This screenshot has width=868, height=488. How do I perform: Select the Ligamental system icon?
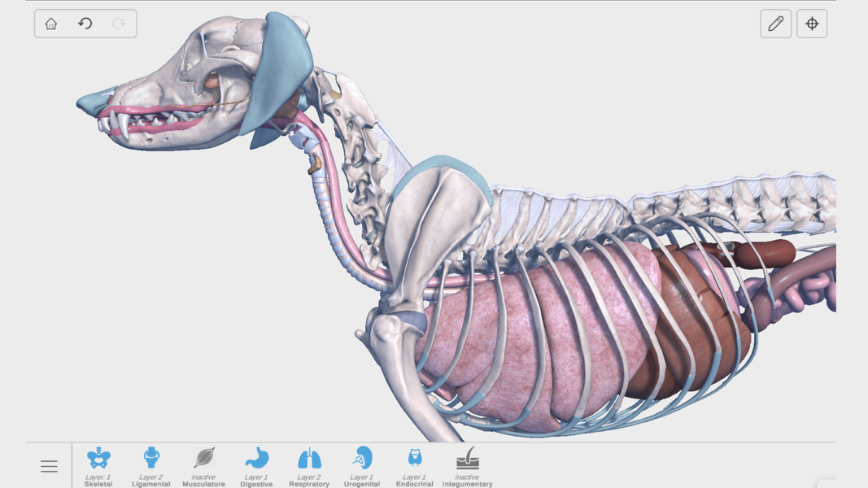(151, 460)
